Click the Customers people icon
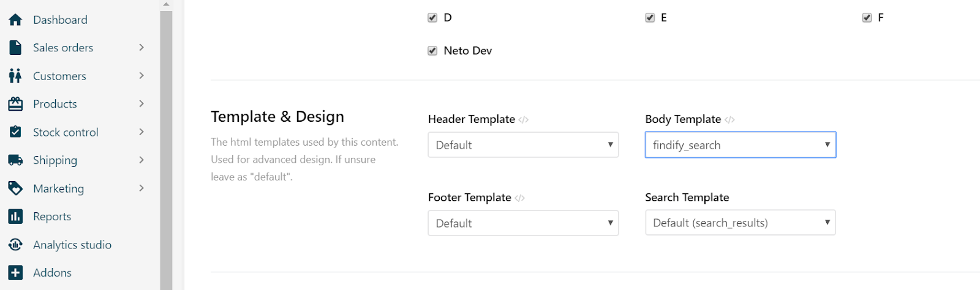The width and height of the screenshot is (980, 290). (x=15, y=76)
